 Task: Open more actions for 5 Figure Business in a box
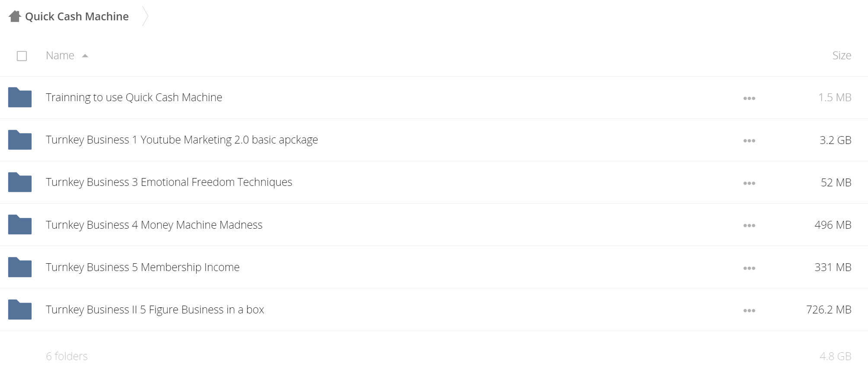point(749,310)
